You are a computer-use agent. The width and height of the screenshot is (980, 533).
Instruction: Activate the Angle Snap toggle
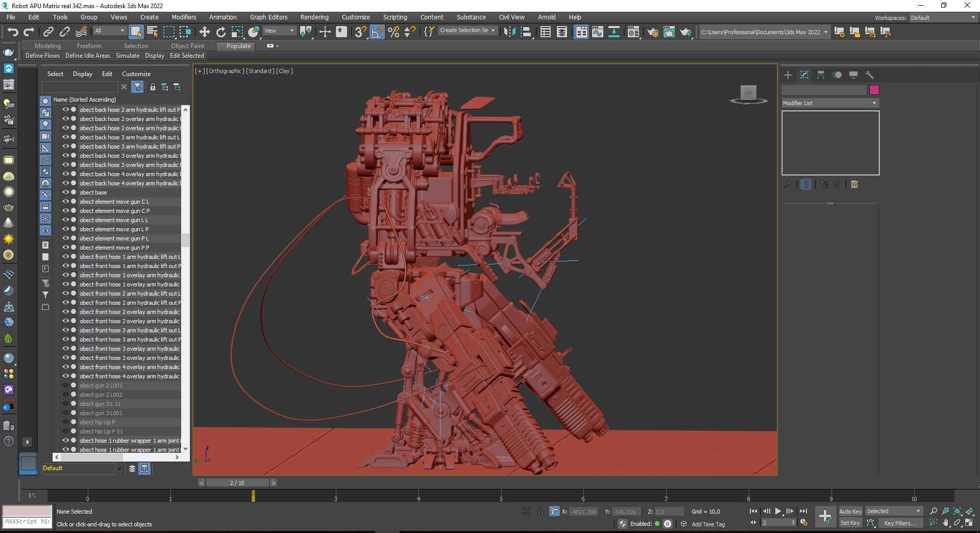377,32
